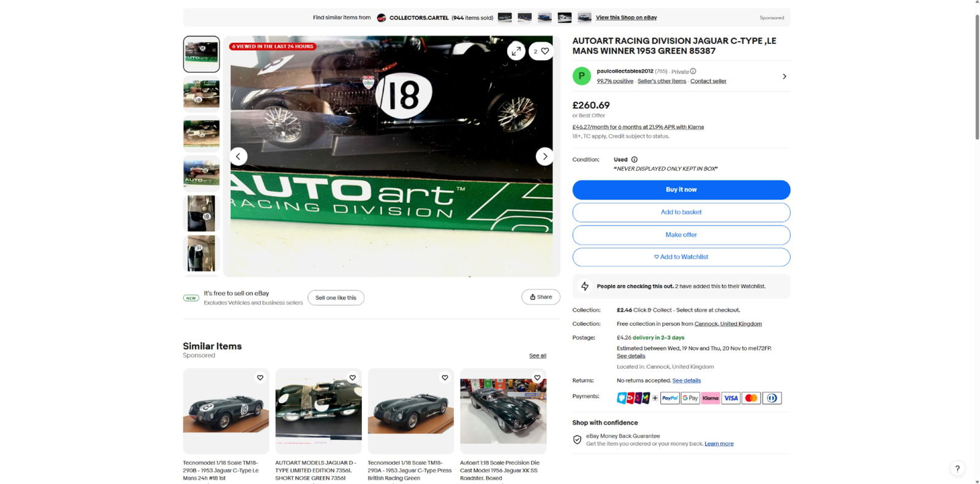Screen dimensions: 980x484
Task: Favorite the Tecnomodel TM18-290A similar item
Action: tap(445, 377)
